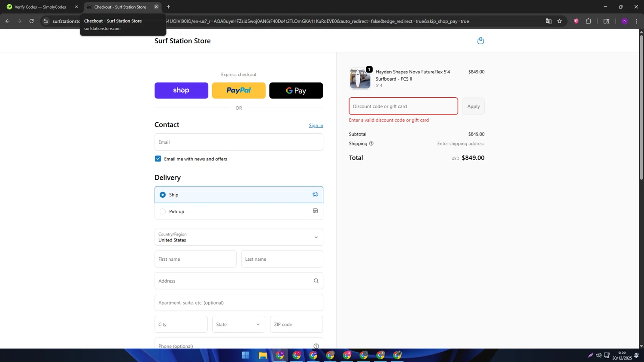Viewport: 644px width, 362px height.
Task: Focus the Email input field
Action: point(239,142)
